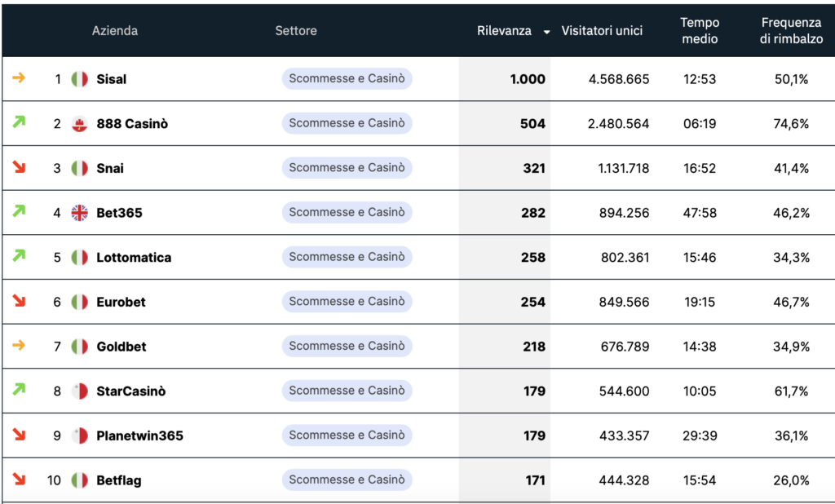Click Scommesse e Casinò tag in Planetwin365 row
Screen dimensions: 835x504
347,435
